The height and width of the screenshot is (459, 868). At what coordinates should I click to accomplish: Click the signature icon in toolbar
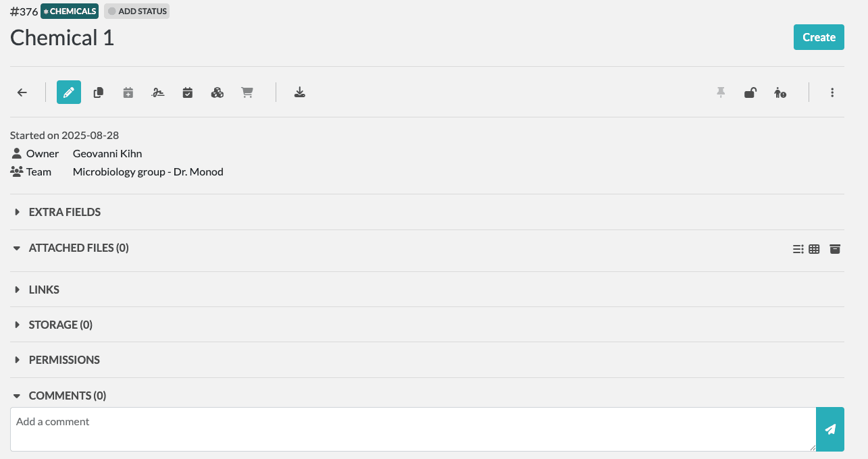158,92
